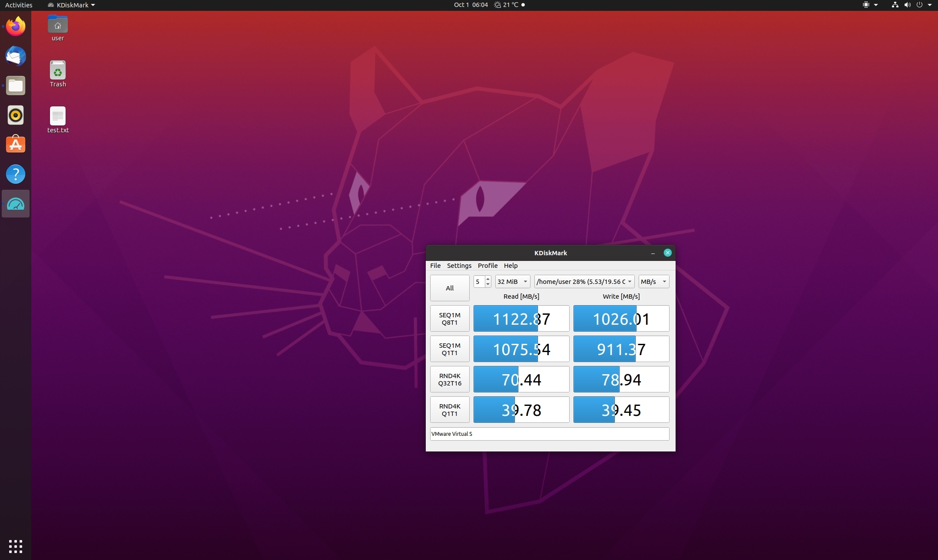Screen dimensions: 938x560
Task: Select the KDiskMark dock icon
Action: click(16, 204)
